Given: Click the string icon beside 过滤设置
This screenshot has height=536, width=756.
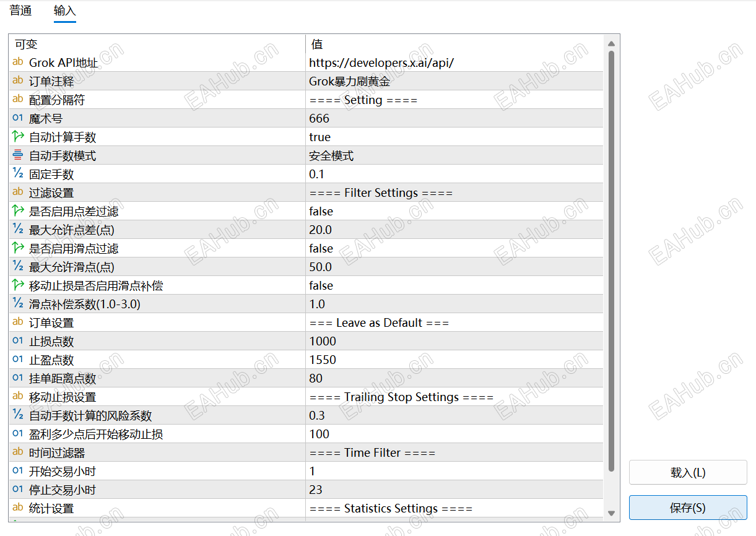Looking at the screenshot, I should (17, 192).
